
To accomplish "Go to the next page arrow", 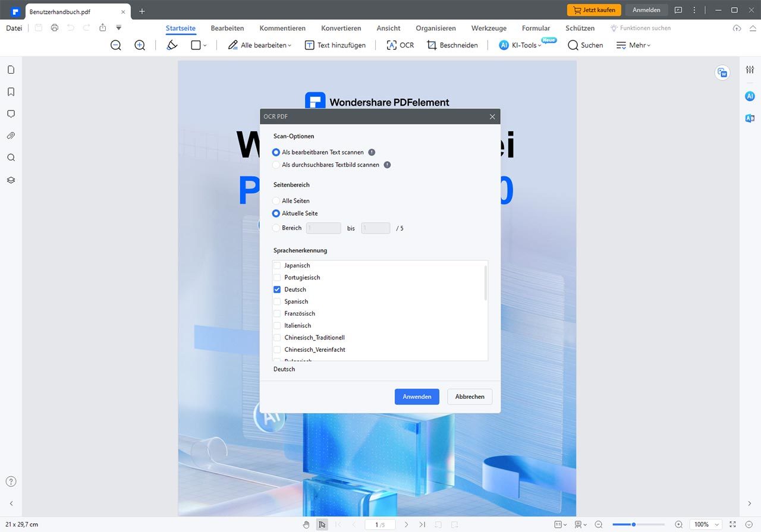I will 406,524.
